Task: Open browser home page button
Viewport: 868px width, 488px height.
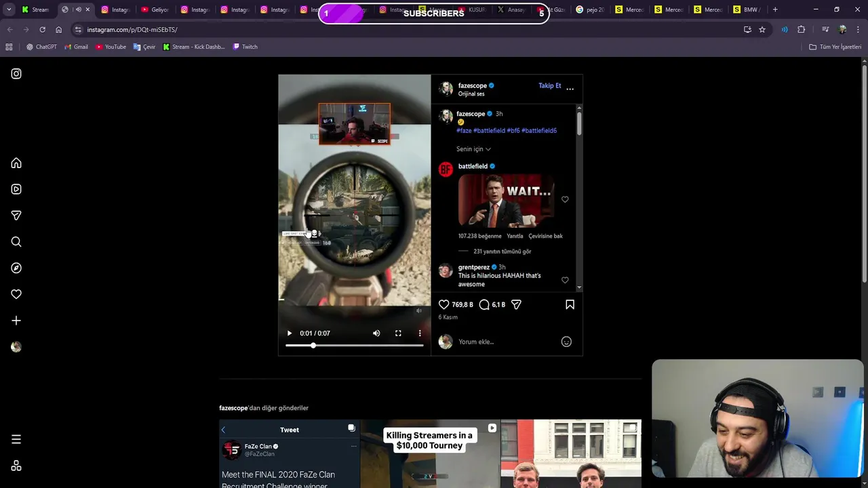Action: tap(58, 30)
